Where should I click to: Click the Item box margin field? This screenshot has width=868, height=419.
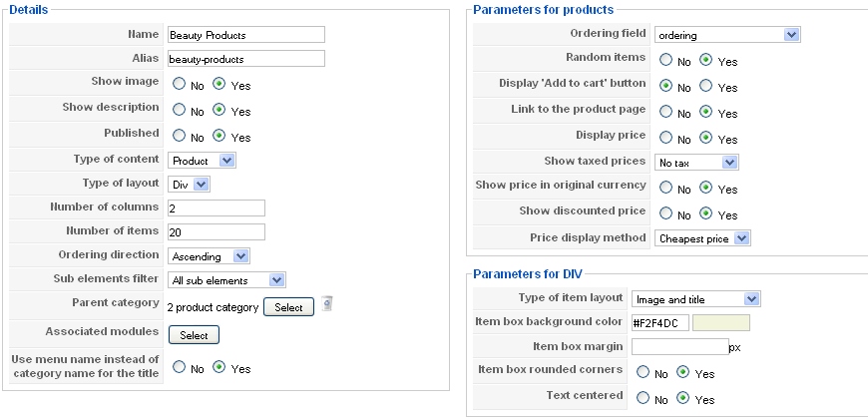point(680,346)
